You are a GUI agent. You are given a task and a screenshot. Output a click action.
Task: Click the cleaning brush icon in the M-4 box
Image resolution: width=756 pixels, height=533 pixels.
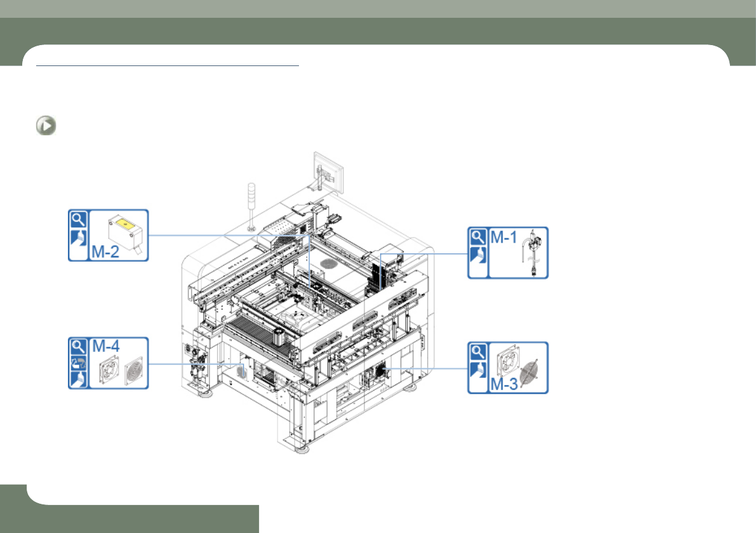coord(78,379)
